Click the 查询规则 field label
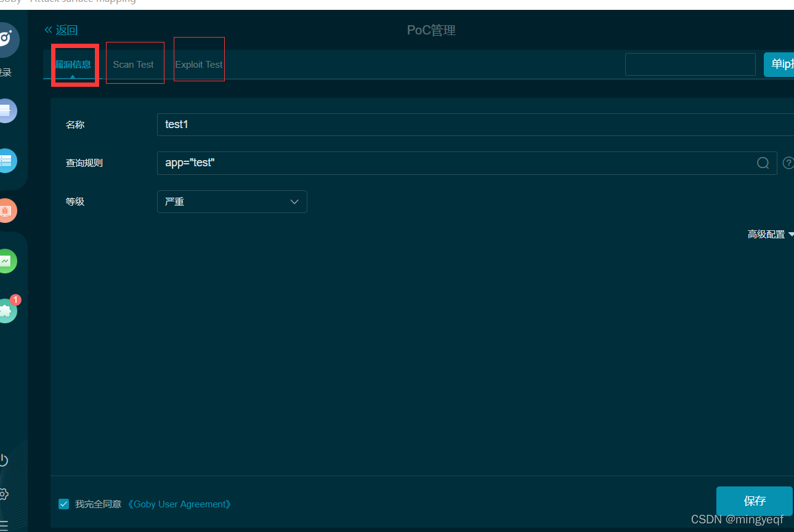This screenshot has width=794, height=532. [x=84, y=163]
